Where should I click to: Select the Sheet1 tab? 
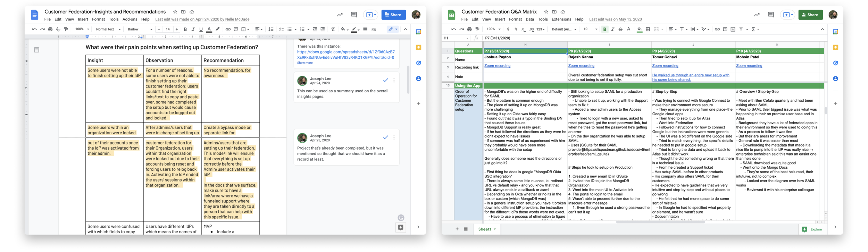point(486,229)
